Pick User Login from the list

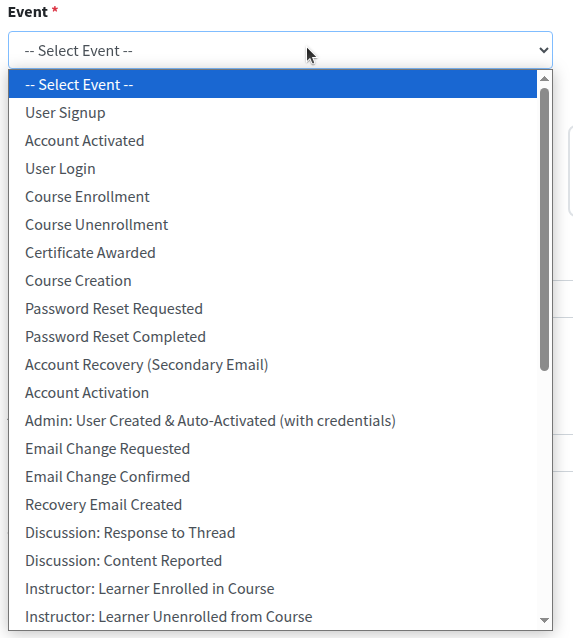click(x=273, y=169)
